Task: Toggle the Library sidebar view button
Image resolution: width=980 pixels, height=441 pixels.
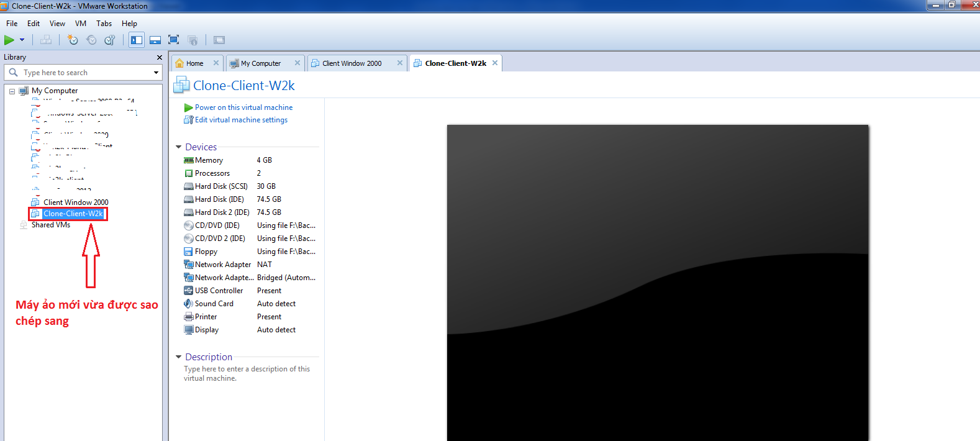Action: click(137, 40)
